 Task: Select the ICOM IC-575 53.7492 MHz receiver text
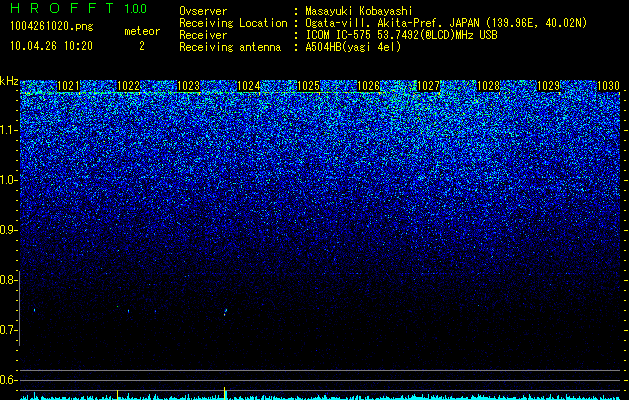coord(401,35)
